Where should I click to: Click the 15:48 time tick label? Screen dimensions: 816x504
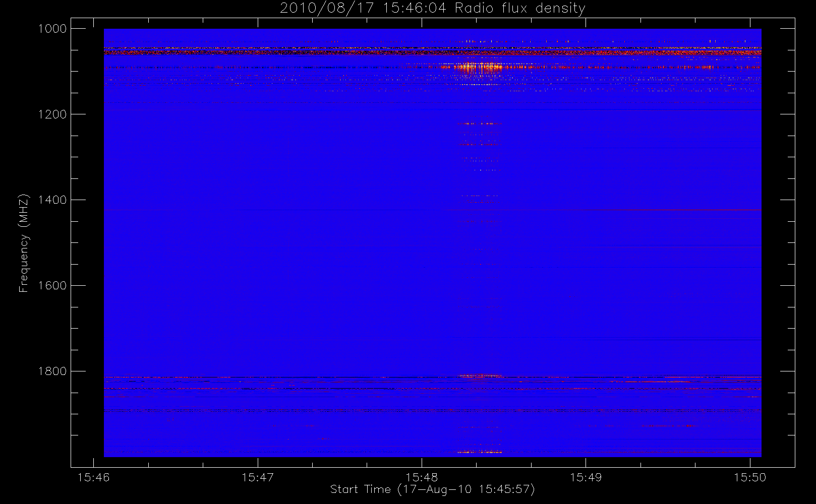coord(422,477)
